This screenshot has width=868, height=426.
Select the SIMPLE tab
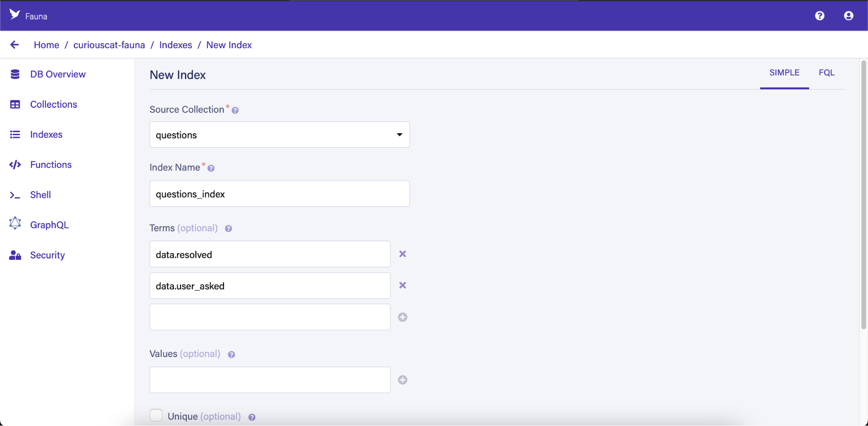(x=784, y=73)
